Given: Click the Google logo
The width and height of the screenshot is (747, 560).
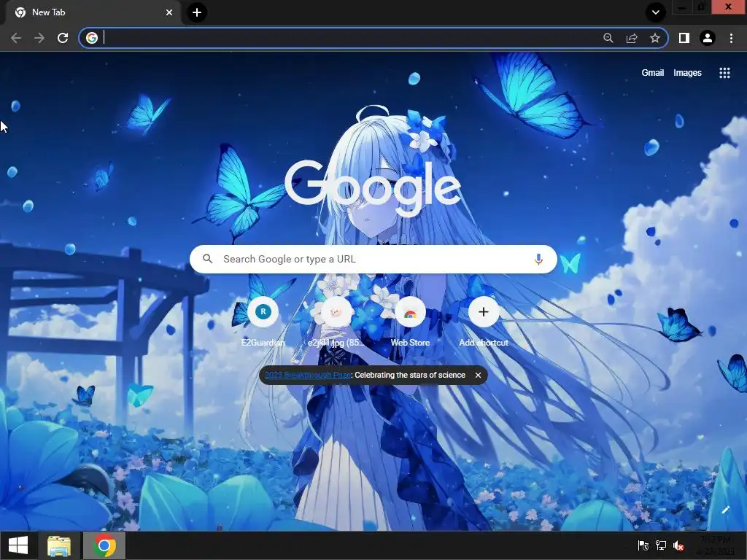Looking at the screenshot, I should pyautogui.click(x=373, y=187).
